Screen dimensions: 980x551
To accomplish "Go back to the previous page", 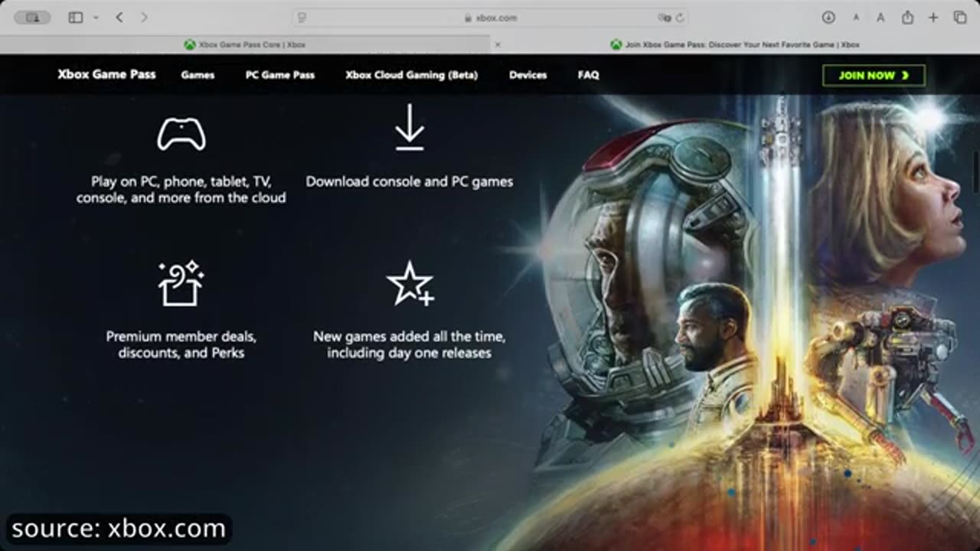I will click(x=119, y=17).
